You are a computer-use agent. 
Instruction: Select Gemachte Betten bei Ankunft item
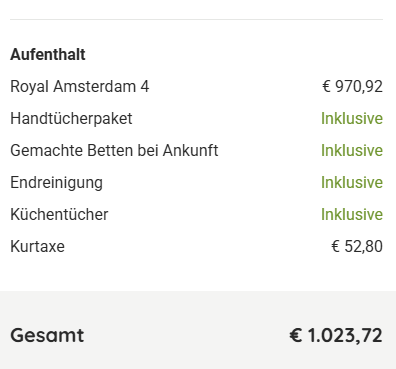(x=114, y=150)
